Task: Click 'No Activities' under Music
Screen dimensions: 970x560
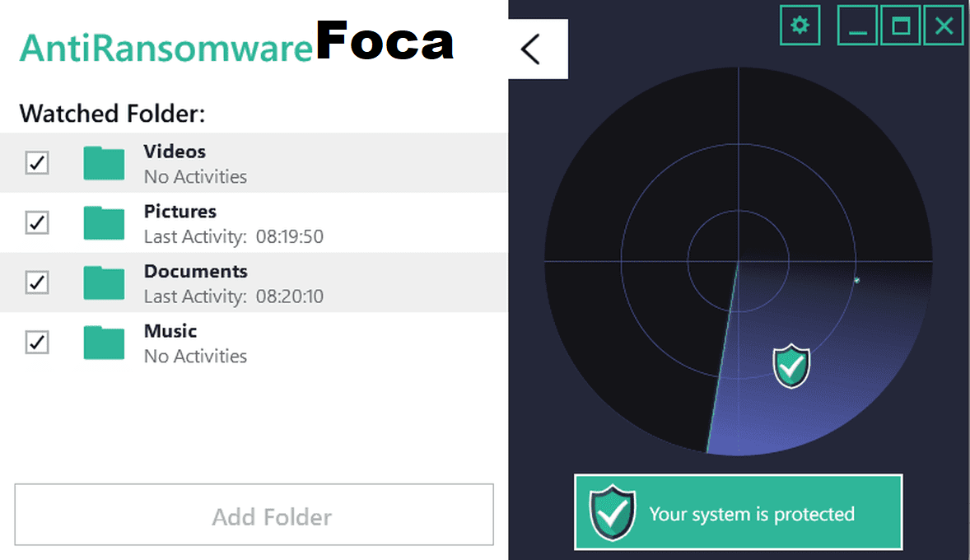Action: click(195, 357)
